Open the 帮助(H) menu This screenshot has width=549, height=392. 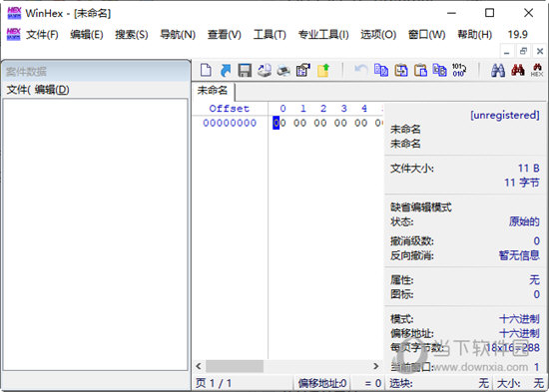[474, 34]
